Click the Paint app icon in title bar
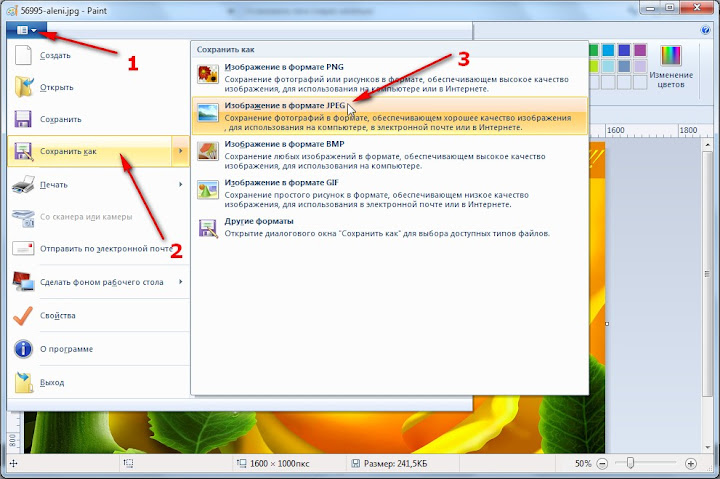720x479 pixels. coord(12,10)
